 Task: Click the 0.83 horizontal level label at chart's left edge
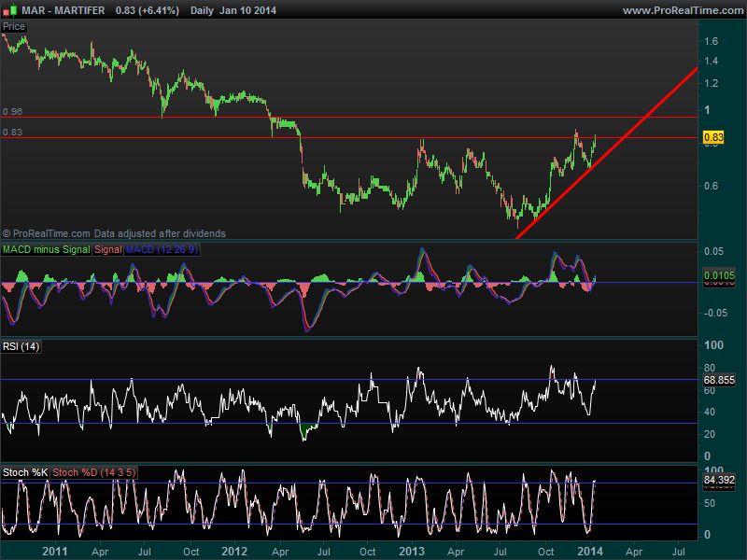tap(12, 132)
